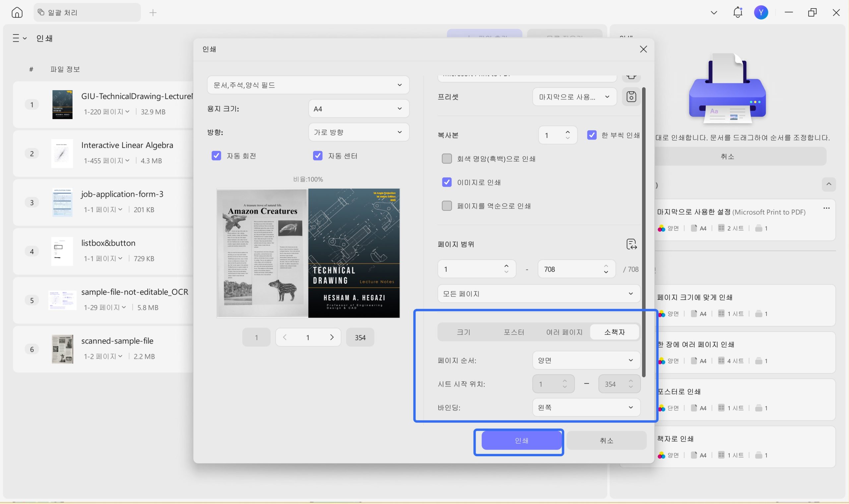Expand page range of Interactive Linear Algebra

pos(127,160)
